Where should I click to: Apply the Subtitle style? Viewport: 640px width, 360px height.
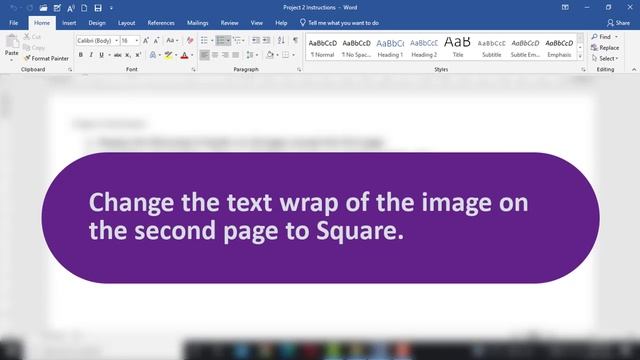(491, 47)
